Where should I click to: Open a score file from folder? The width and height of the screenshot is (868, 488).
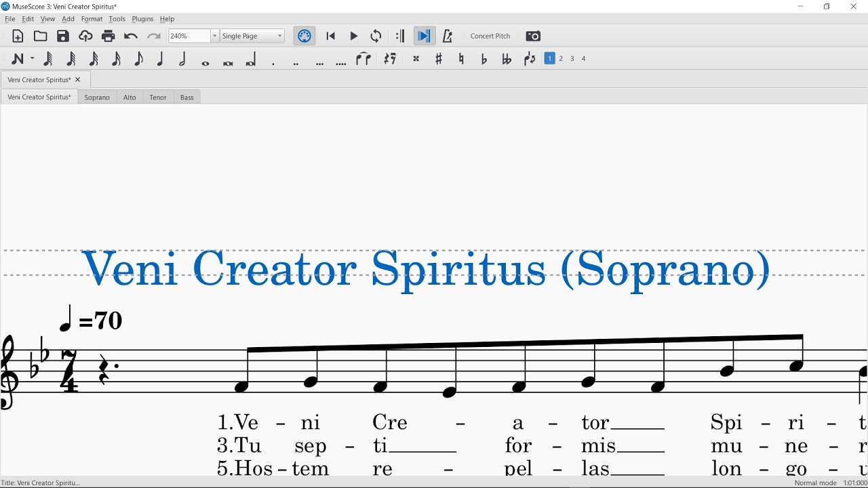click(41, 36)
